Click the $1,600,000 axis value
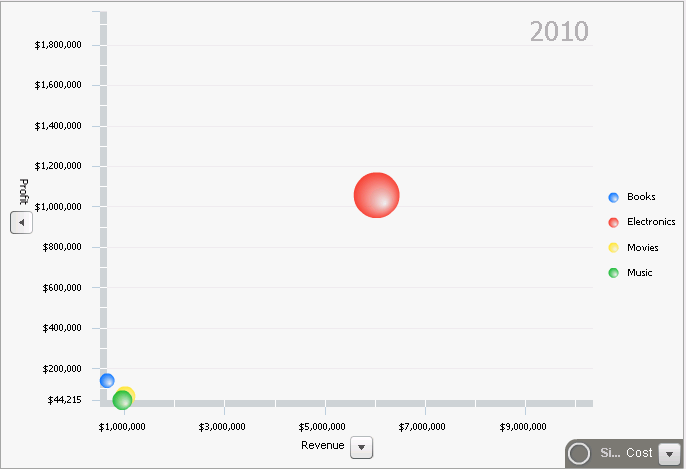686x469 pixels. click(x=58, y=84)
